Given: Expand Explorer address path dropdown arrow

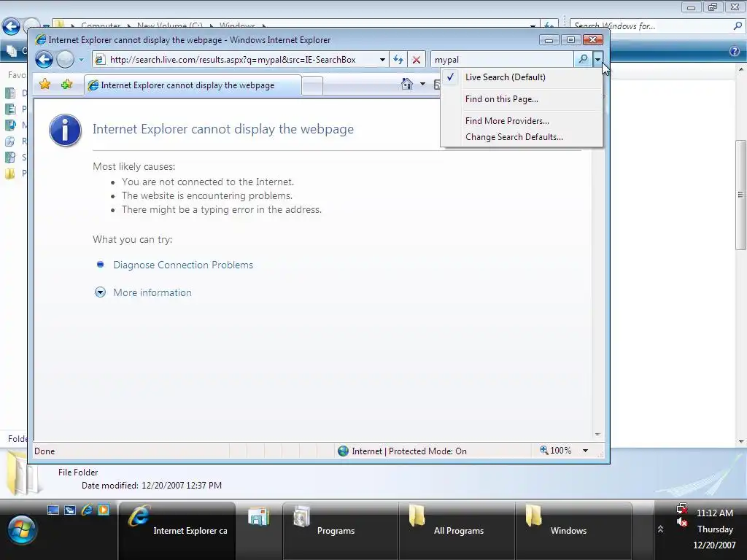Looking at the screenshot, I should pos(532,26).
